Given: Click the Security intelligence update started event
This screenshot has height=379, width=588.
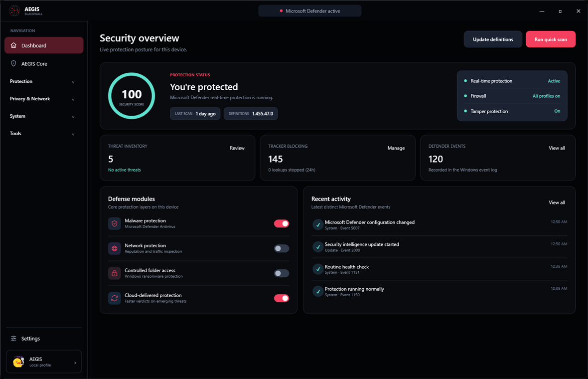Looking at the screenshot, I should click(439, 247).
